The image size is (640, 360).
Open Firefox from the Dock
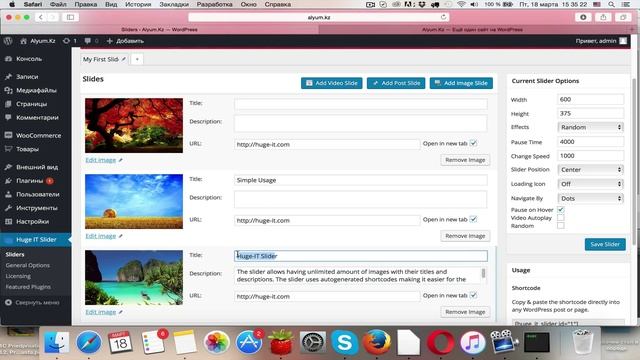pyautogui.click(x=376, y=342)
